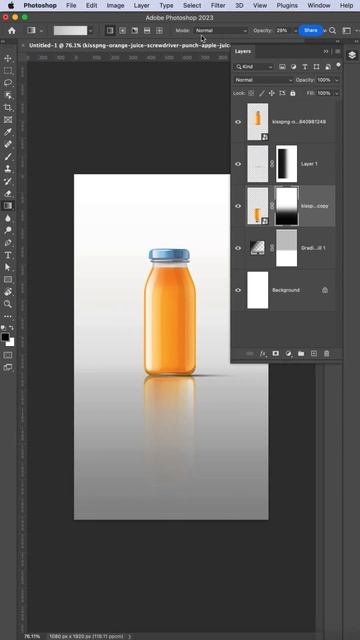Select the Blur tool
Image resolution: width=360 pixels, height=640 pixels.
coord(8,218)
